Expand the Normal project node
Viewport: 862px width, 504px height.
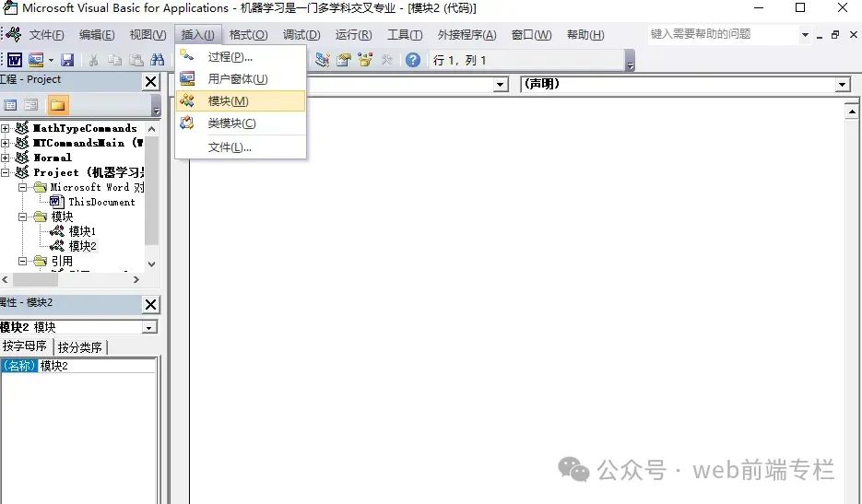pyautogui.click(x=5, y=158)
